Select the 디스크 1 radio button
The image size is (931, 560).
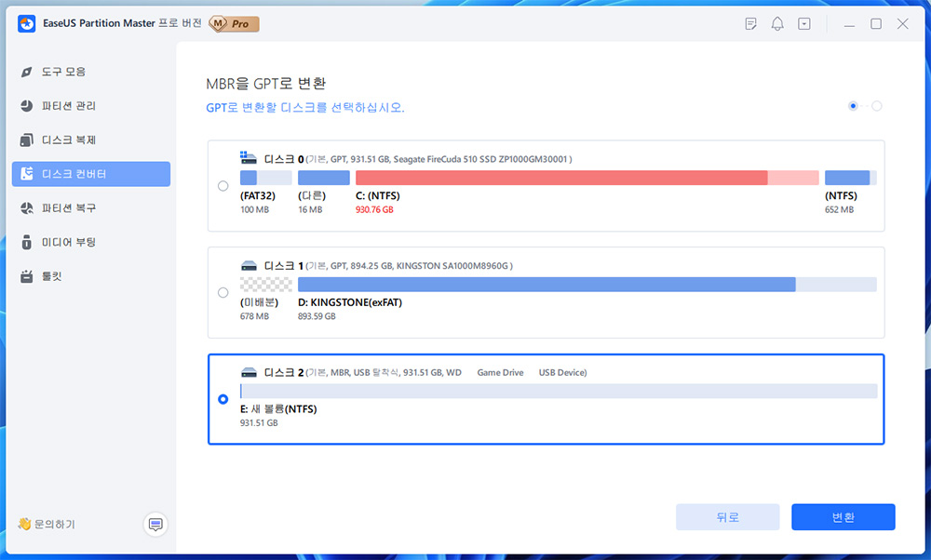pyautogui.click(x=223, y=292)
